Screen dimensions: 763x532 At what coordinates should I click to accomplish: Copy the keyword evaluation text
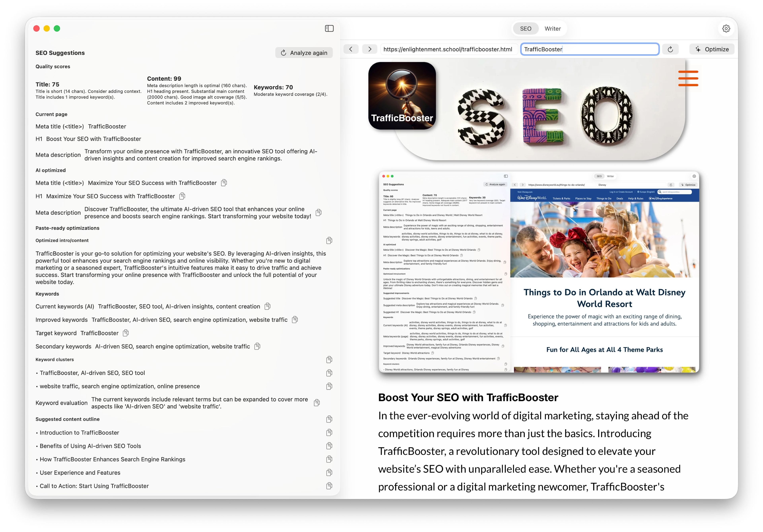point(317,403)
